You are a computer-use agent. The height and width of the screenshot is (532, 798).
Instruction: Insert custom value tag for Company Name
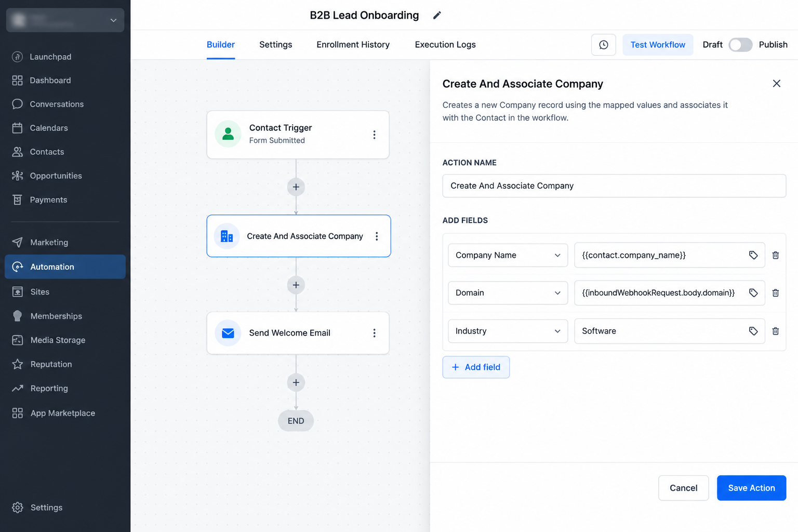pyautogui.click(x=753, y=255)
